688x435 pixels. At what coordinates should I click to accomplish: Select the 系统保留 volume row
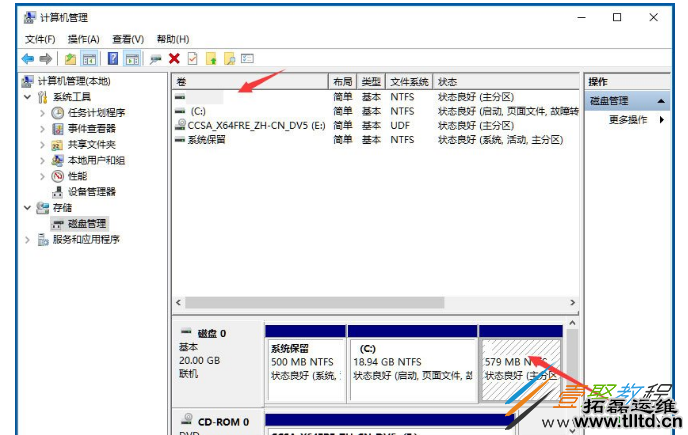(x=376, y=140)
